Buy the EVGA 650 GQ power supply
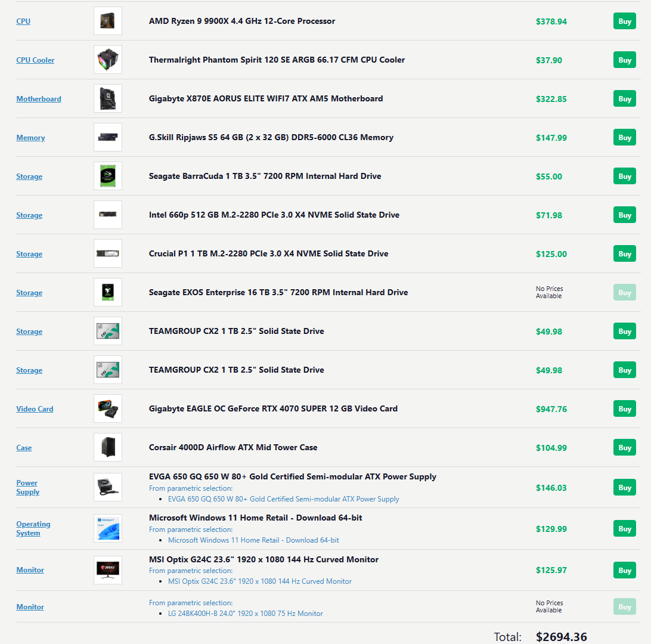This screenshot has height=644, width=651. pyautogui.click(x=624, y=487)
